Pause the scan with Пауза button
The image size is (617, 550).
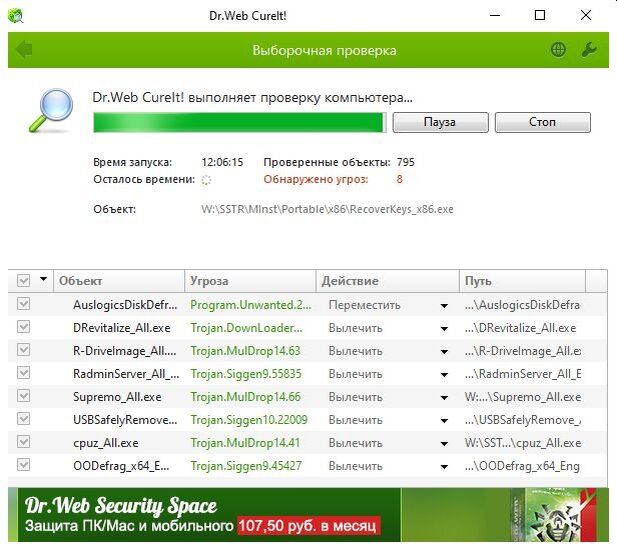pos(440,122)
